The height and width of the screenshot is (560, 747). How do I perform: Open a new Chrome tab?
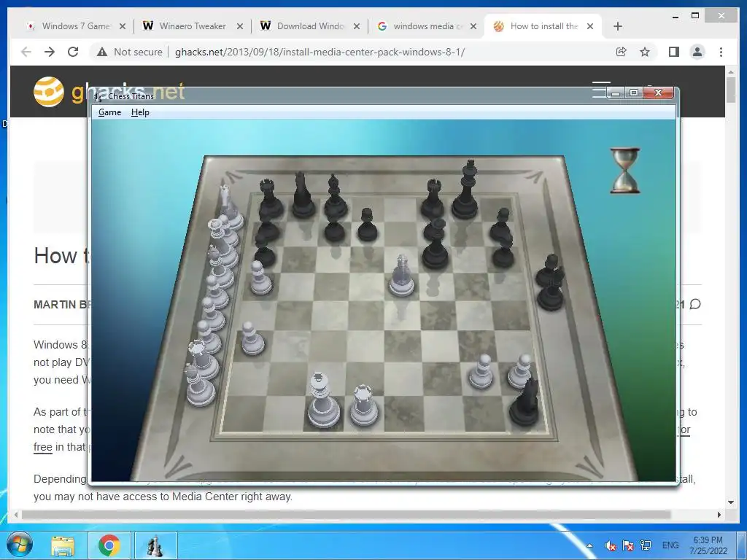pos(618,26)
